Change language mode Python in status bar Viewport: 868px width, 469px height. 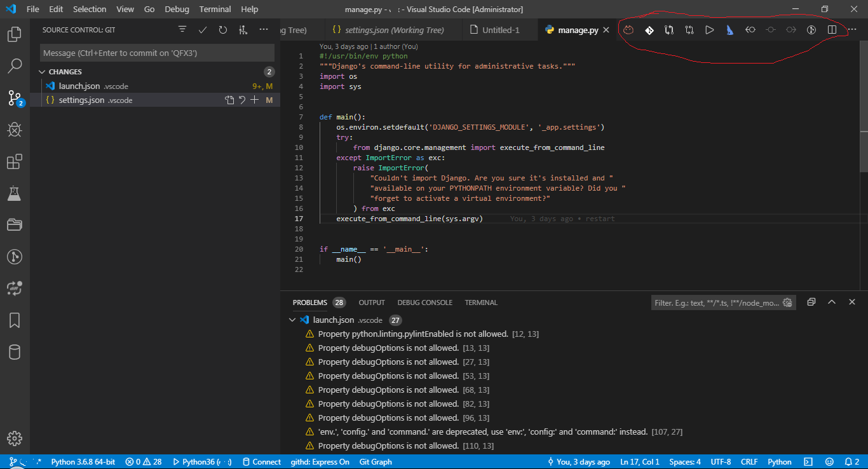[x=780, y=462]
